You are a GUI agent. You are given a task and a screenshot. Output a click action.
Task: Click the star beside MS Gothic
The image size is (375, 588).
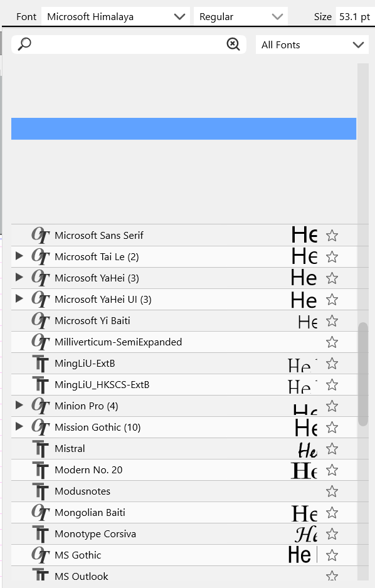coord(332,555)
